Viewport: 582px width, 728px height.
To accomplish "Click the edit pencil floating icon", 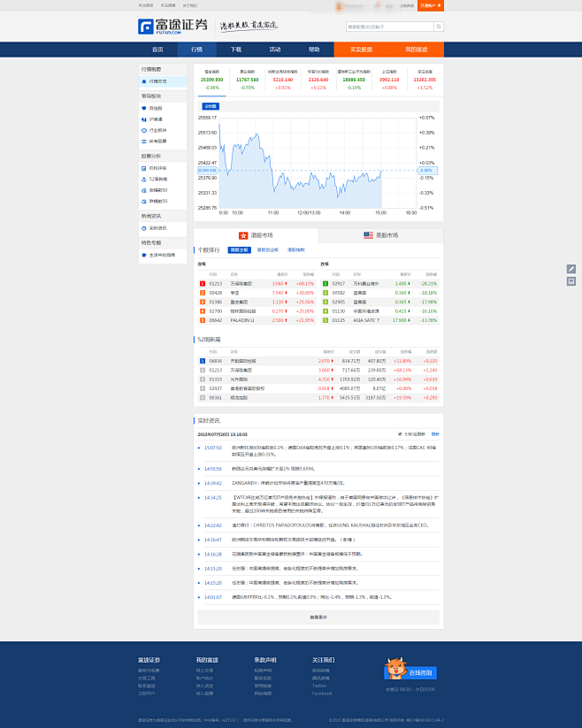I will pyautogui.click(x=571, y=268).
